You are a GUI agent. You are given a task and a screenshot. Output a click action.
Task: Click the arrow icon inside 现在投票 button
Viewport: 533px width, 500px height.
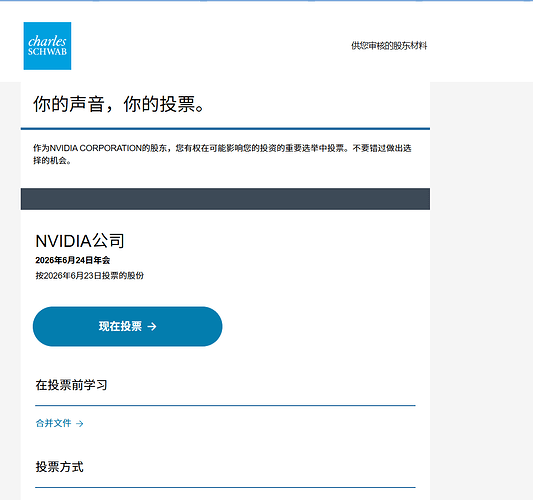point(152,327)
